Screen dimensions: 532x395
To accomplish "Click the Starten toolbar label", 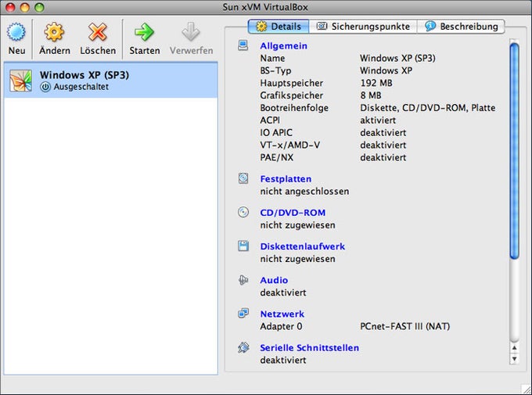I will (145, 51).
